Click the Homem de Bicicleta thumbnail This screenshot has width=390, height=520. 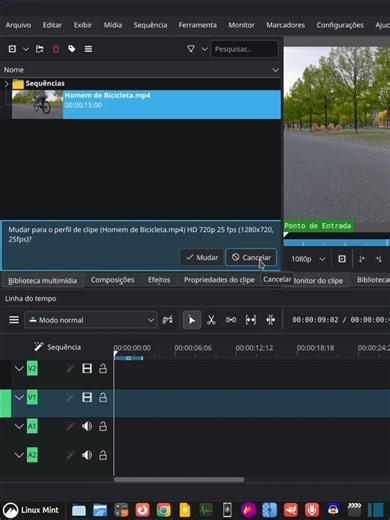click(x=37, y=104)
